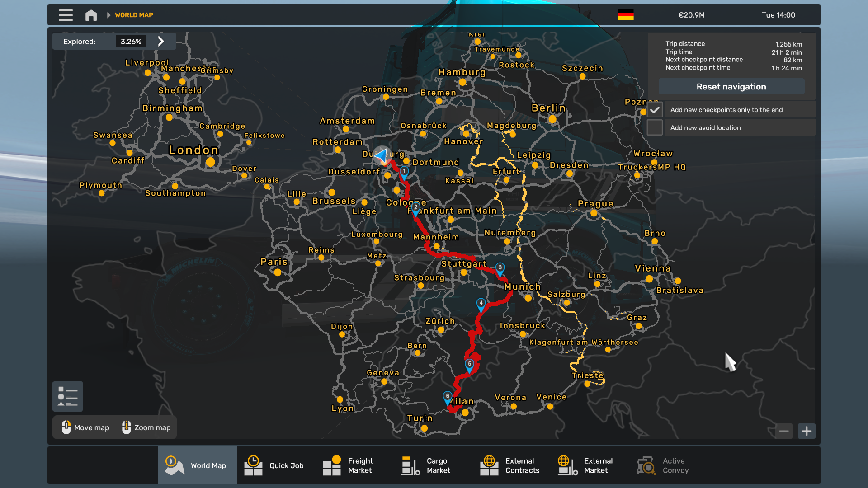Open the hamburger menu icon

click(x=66, y=15)
